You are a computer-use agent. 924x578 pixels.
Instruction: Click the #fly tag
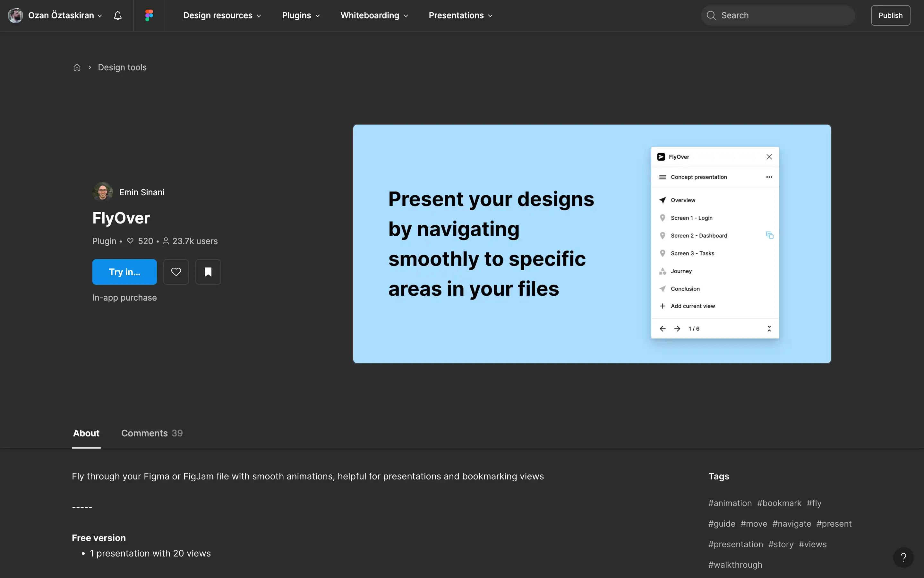(x=814, y=503)
